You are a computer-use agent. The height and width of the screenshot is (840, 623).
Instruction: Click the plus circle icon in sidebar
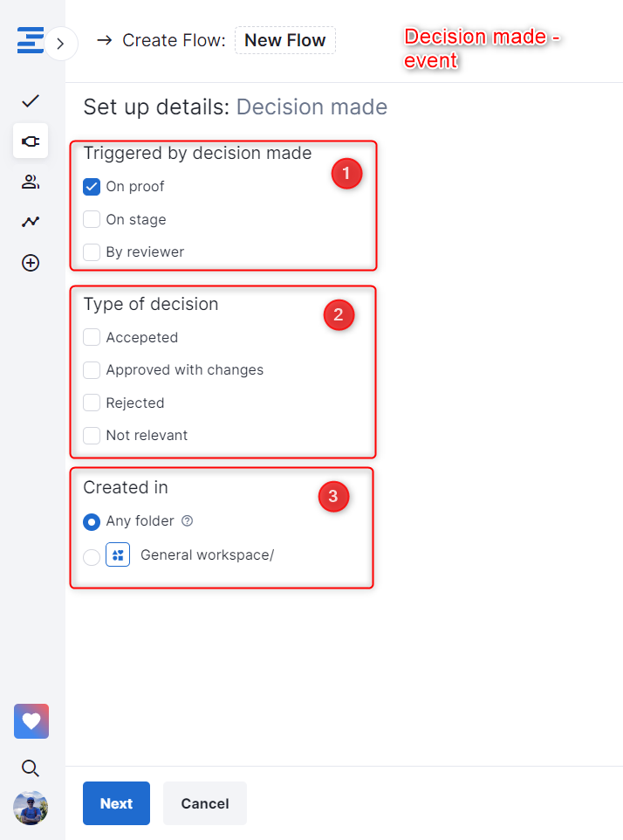pyautogui.click(x=31, y=262)
